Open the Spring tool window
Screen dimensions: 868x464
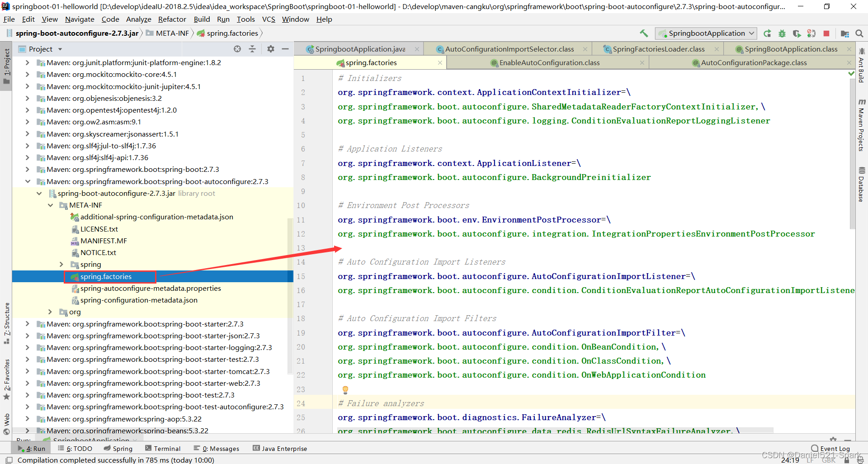(118, 449)
